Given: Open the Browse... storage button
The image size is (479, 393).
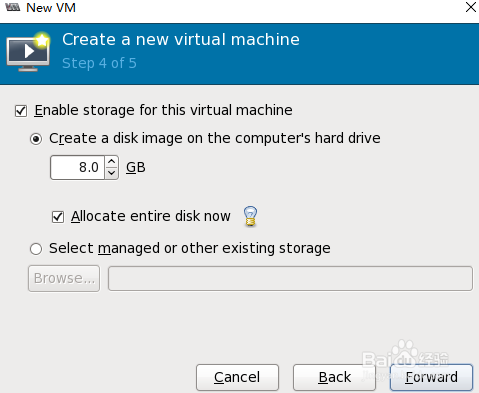Looking at the screenshot, I should click(x=64, y=278).
